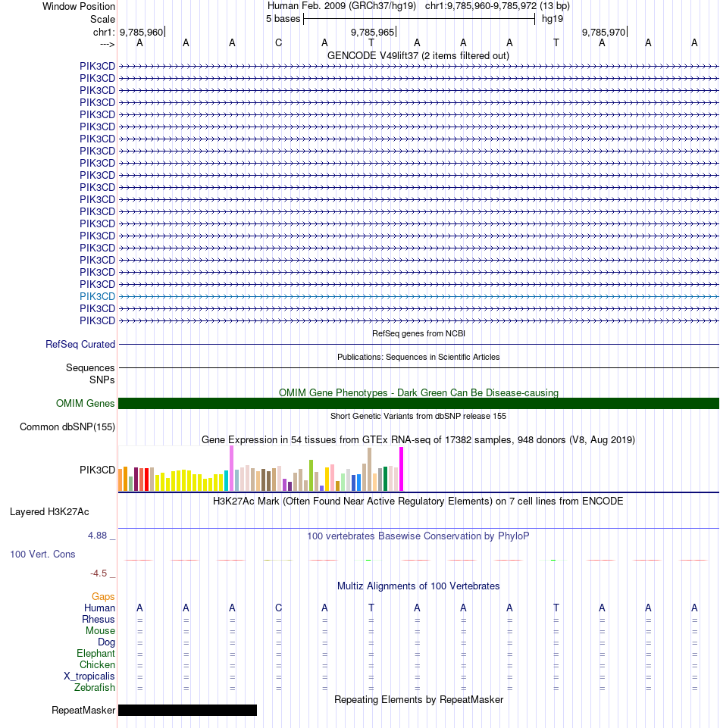Open 'Repeating Elements by RepeatMasker' title
The height and width of the screenshot is (728, 720).
point(418,700)
